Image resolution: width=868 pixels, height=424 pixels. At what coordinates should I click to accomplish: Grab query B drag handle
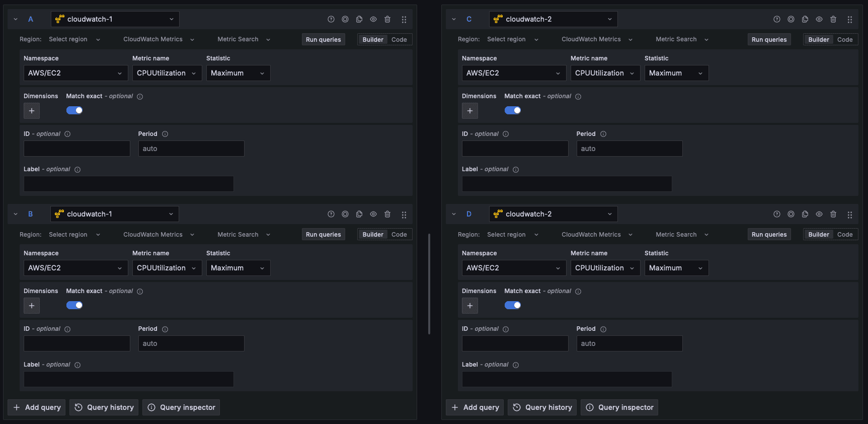tap(404, 215)
